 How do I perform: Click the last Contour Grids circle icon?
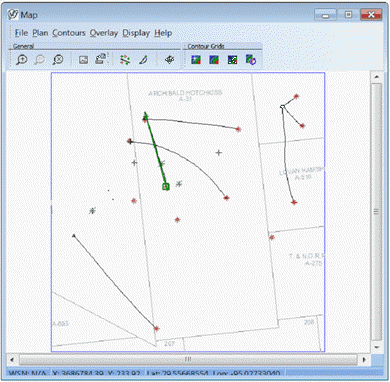pos(251,60)
